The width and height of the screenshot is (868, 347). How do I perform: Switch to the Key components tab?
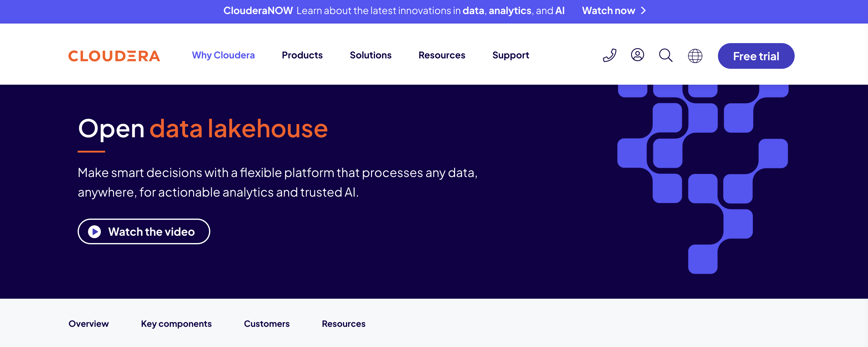[176, 324]
